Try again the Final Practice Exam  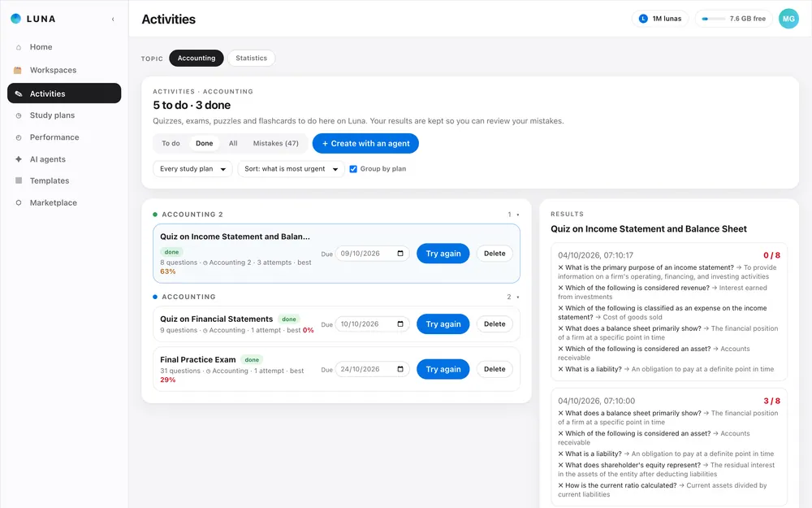443,369
